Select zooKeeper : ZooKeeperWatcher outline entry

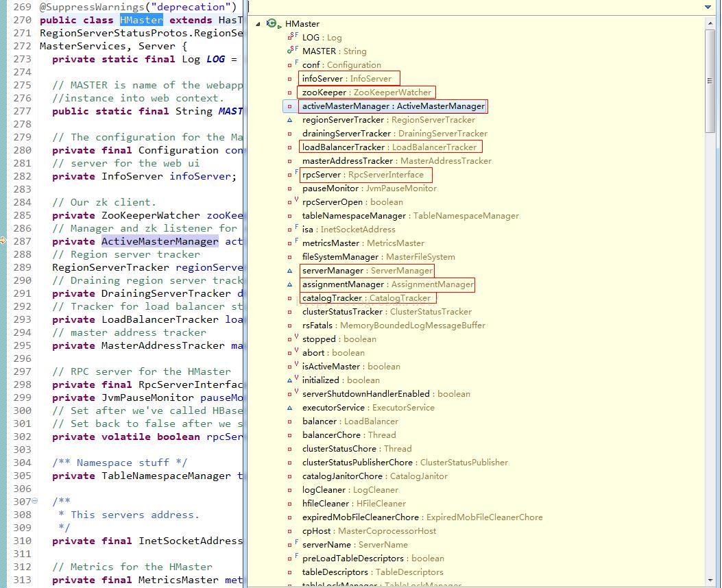367,93
